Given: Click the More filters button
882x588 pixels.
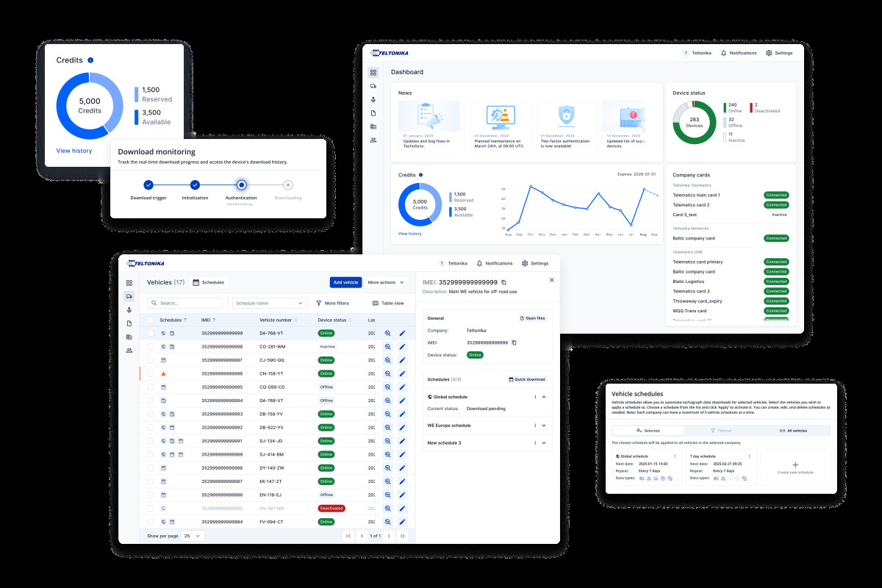Looking at the screenshot, I should coord(332,303).
